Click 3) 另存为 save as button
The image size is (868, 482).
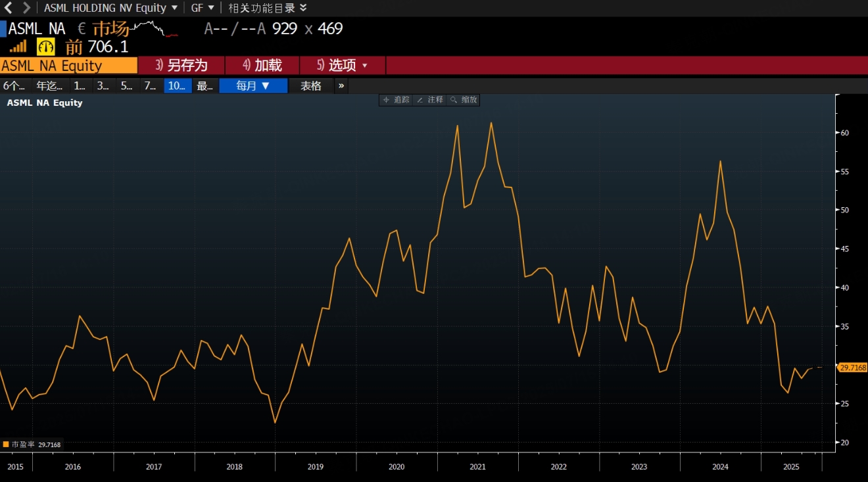click(x=181, y=65)
